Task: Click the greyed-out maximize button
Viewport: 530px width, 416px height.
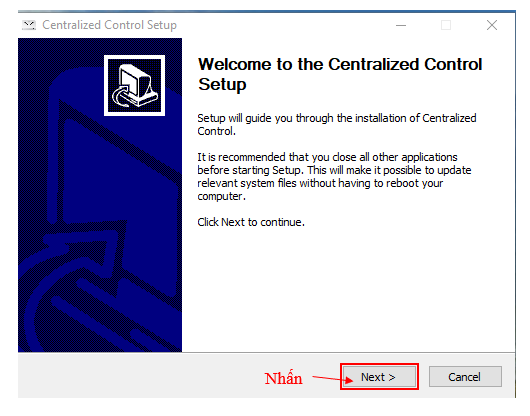Action: coord(446,25)
